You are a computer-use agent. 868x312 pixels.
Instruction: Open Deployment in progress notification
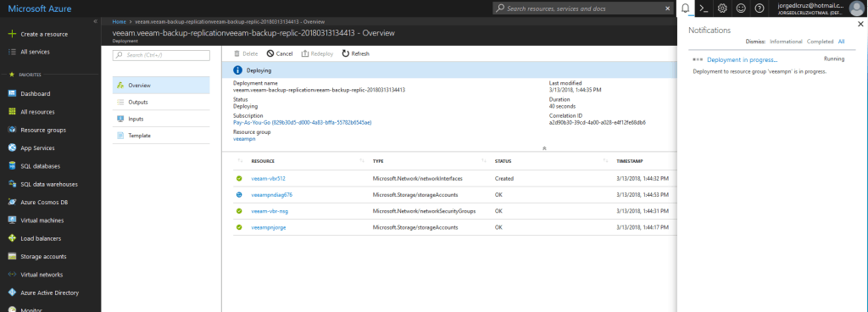[742, 59]
